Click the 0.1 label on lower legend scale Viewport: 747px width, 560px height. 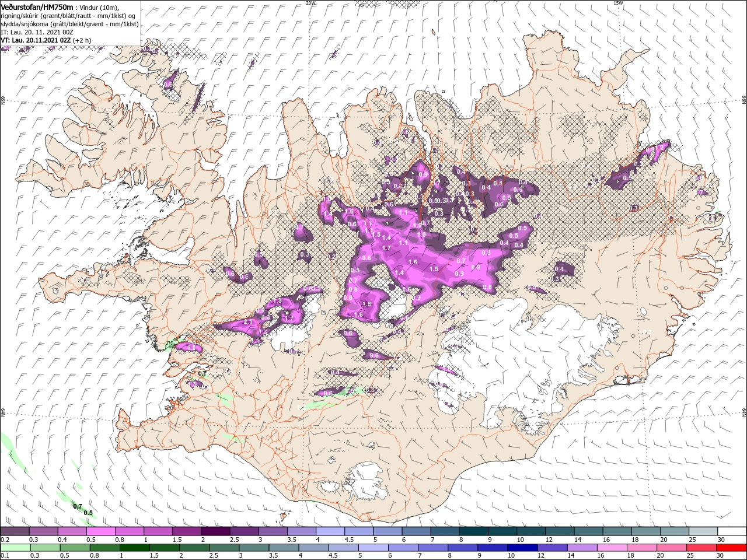click(5, 556)
